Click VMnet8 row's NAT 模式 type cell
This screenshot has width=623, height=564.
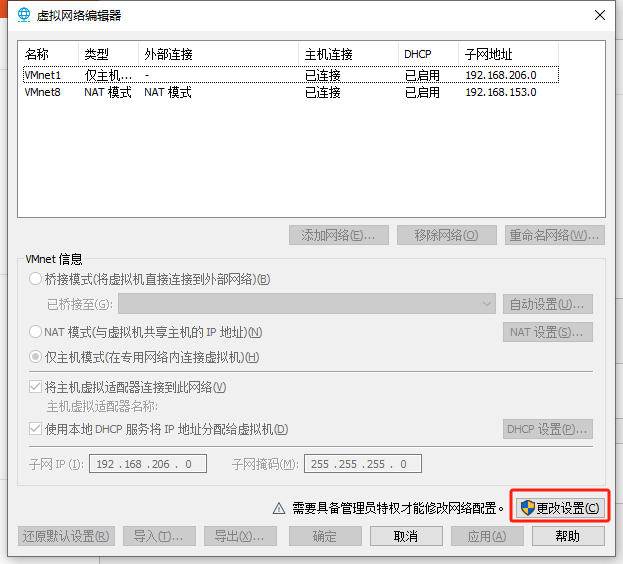108,92
